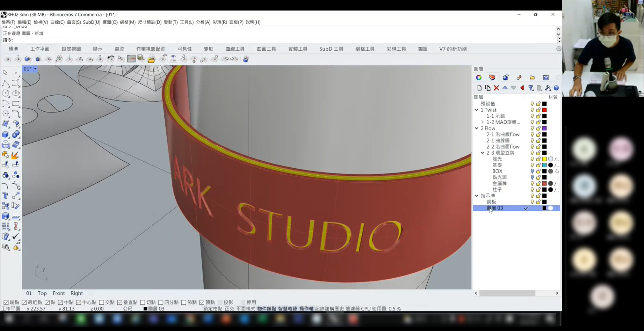Screen dimensions: 644x331
Task: Choose the Explode tool icon
Action: (x=16, y=155)
